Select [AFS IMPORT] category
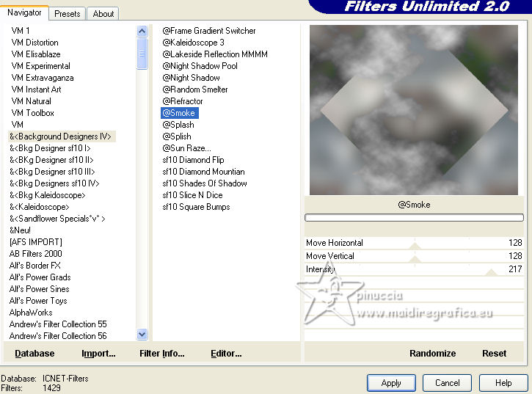 (36, 242)
